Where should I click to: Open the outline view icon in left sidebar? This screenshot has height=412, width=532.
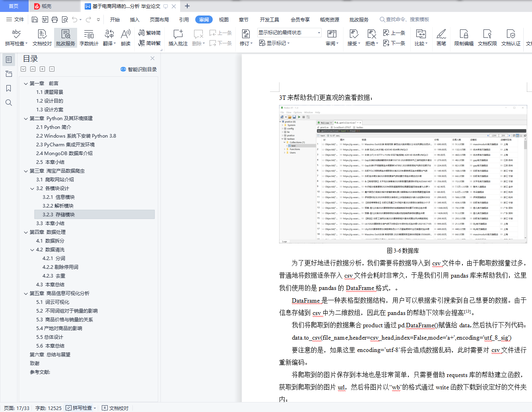(x=9, y=60)
